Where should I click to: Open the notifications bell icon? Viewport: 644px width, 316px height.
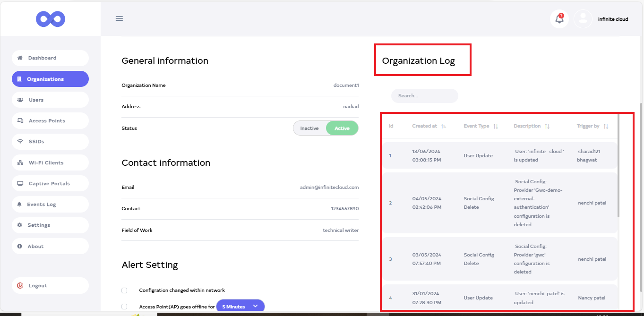click(x=559, y=19)
